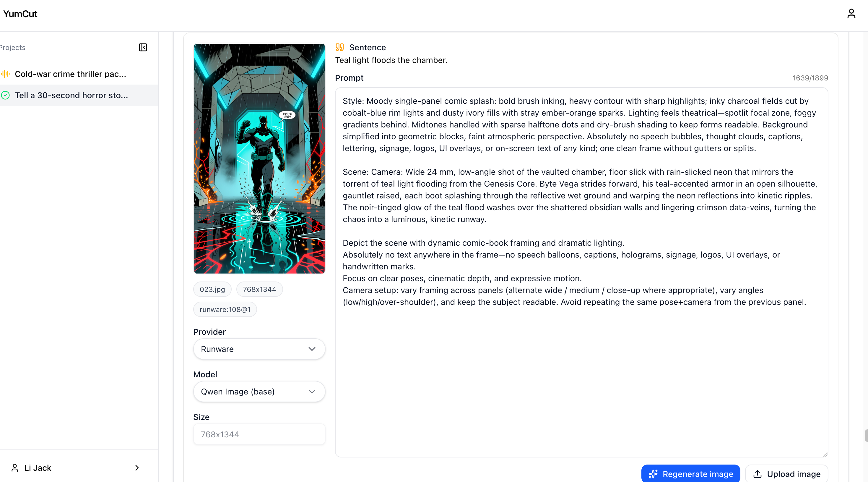Click the Regenerate image button
The width and height of the screenshot is (868, 482).
pos(690,474)
